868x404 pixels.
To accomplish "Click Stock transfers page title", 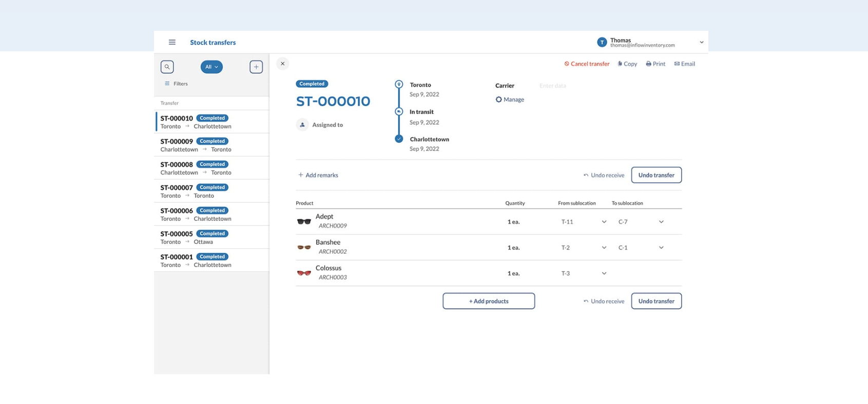I will click(x=213, y=43).
